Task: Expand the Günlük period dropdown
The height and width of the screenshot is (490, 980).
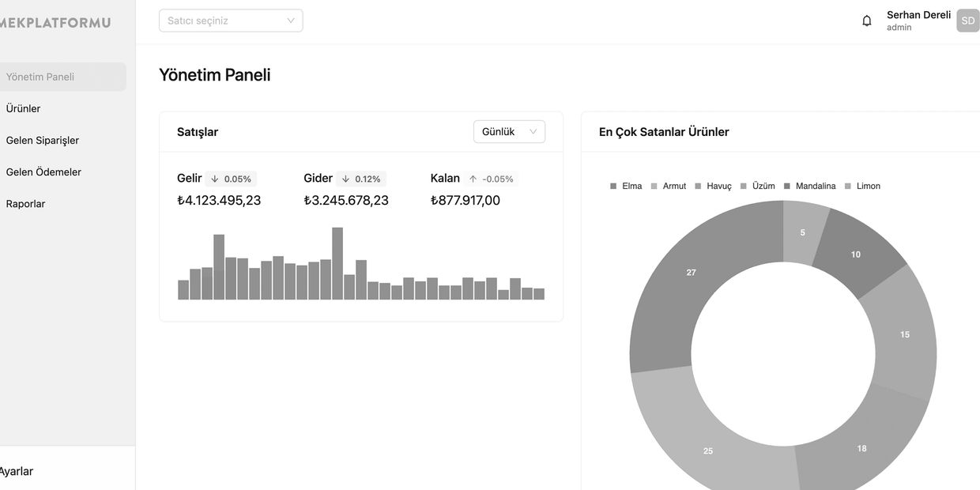Action: pos(509,132)
